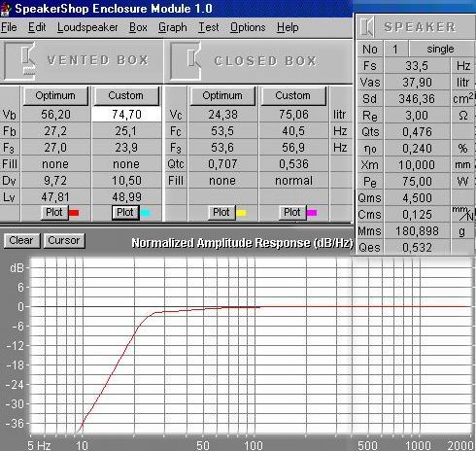Screen dimensions: 476x451
Task: Enable the graph Cursor button
Action: coord(64,241)
